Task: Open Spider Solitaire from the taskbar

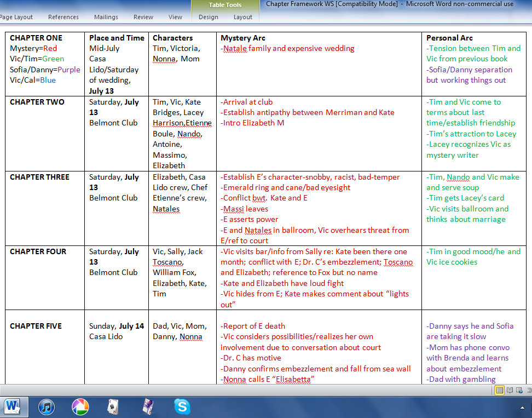Action: [149, 406]
